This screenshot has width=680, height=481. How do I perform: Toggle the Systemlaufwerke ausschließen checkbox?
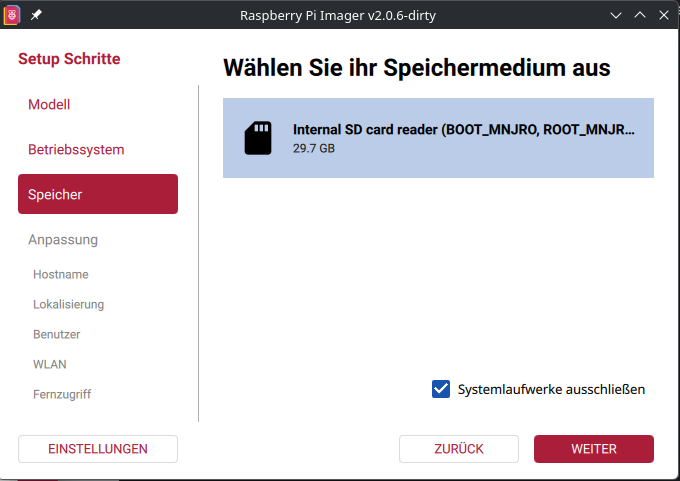point(441,389)
